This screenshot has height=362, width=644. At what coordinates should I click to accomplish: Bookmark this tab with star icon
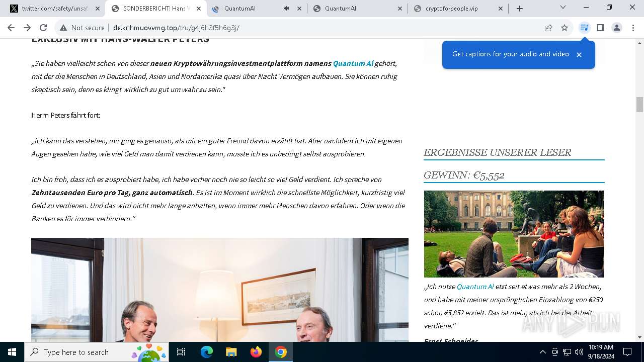point(565,28)
